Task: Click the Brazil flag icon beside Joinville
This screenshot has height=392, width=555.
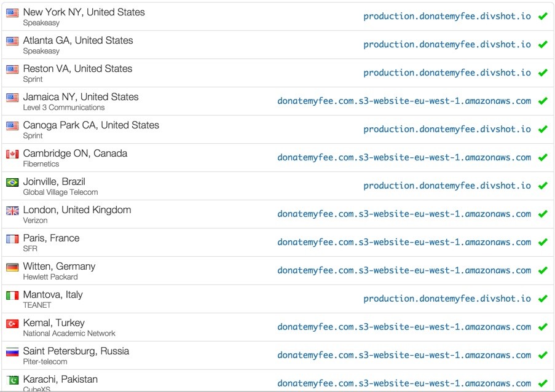Action: 12,182
